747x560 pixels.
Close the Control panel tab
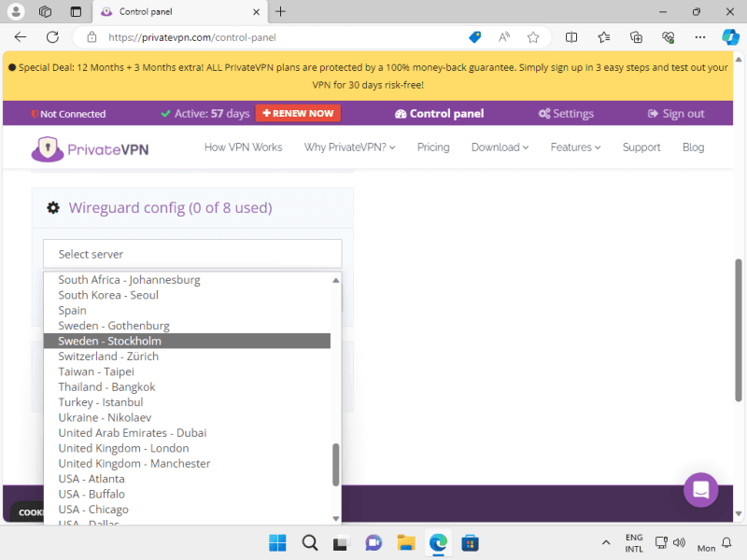click(256, 12)
